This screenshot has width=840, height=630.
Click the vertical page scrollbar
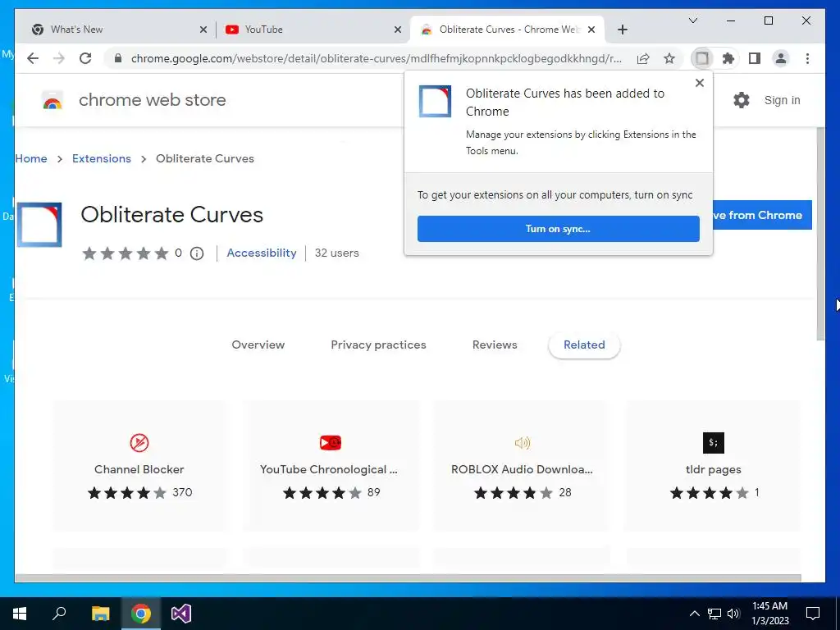820,234
